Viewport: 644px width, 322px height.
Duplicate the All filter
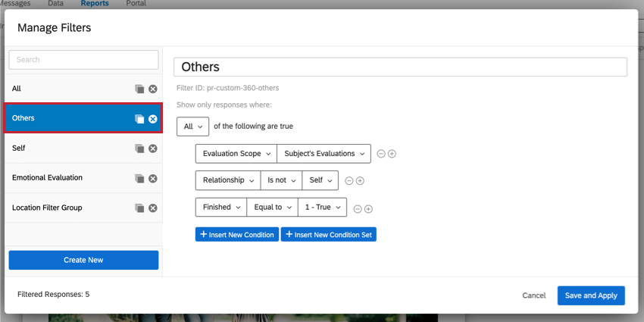[x=139, y=89]
